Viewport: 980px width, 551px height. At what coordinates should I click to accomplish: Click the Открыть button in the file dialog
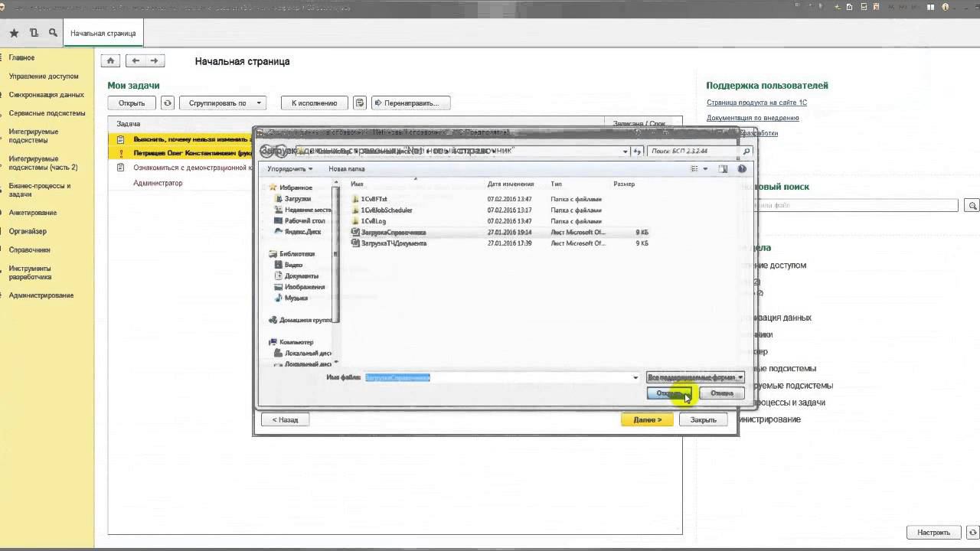(x=668, y=393)
